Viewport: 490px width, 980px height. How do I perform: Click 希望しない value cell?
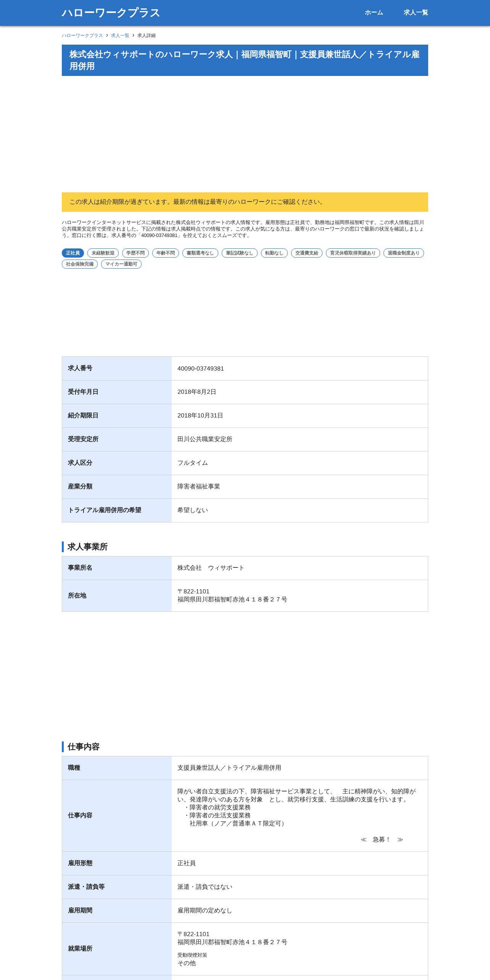tap(300, 510)
